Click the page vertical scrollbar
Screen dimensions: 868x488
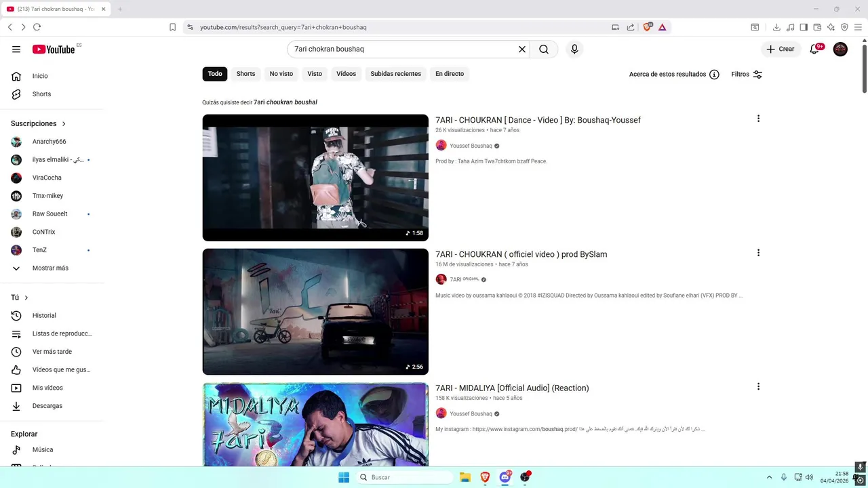pos(864,68)
